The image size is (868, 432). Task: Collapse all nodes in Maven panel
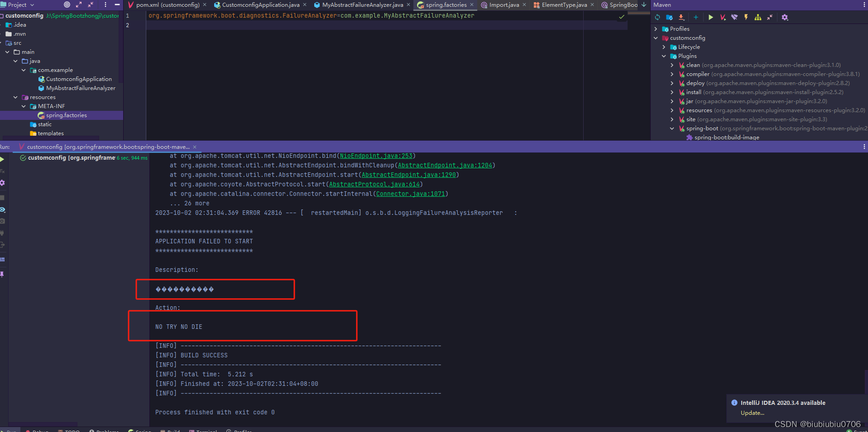click(x=769, y=17)
